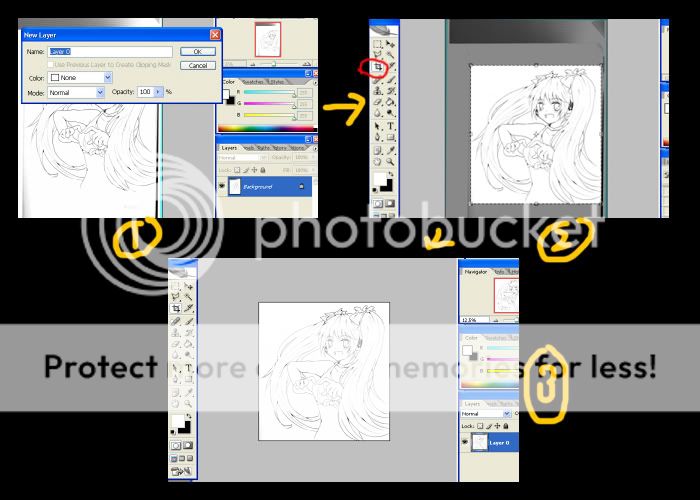This screenshot has width=700, height=500.
Task: Select the Rectangular Marquee tool in the top-right toolbox
Action: pyautogui.click(x=378, y=44)
